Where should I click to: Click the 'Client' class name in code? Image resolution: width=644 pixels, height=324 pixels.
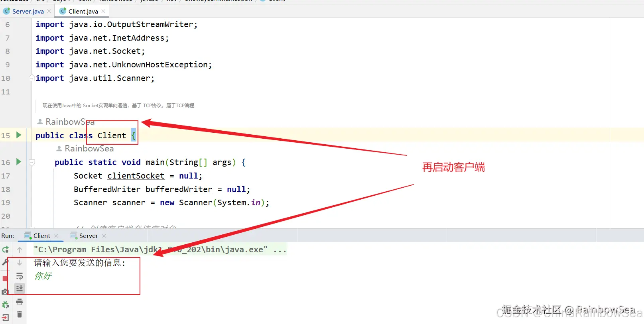[112, 135]
